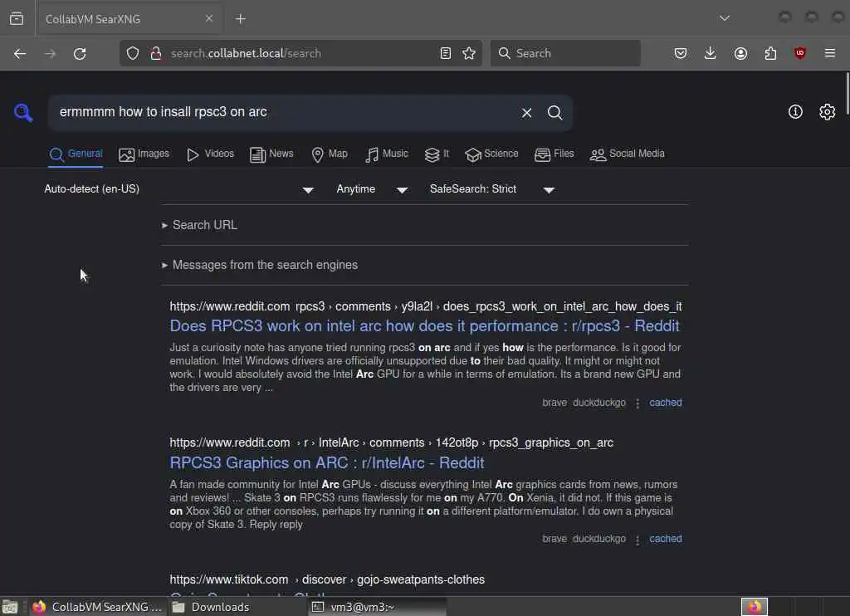Select the General search category
Image resolution: width=850 pixels, height=616 pixels.
coord(76,154)
